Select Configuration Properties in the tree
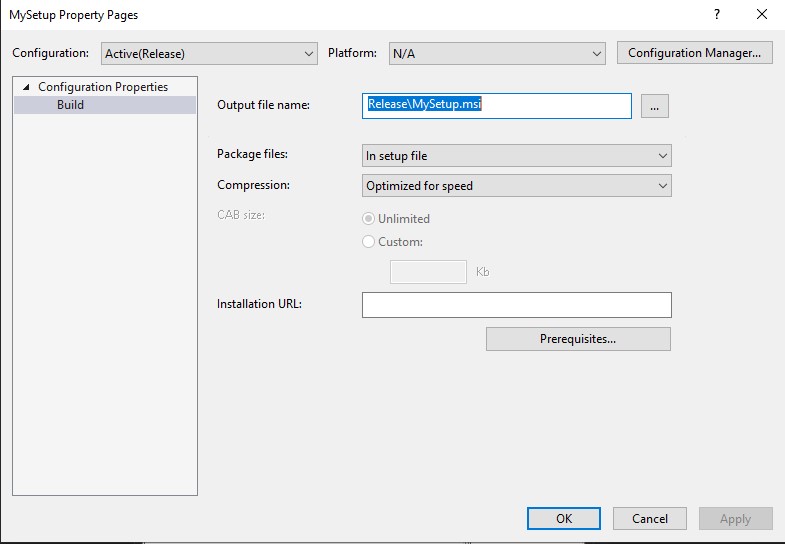This screenshot has height=544, width=785. tap(103, 87)
